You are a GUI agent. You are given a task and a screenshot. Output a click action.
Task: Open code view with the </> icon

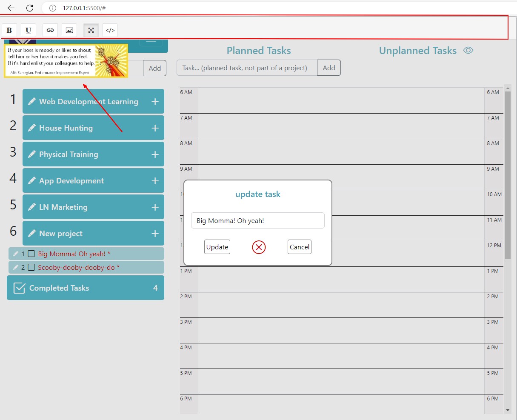point(110,30)
